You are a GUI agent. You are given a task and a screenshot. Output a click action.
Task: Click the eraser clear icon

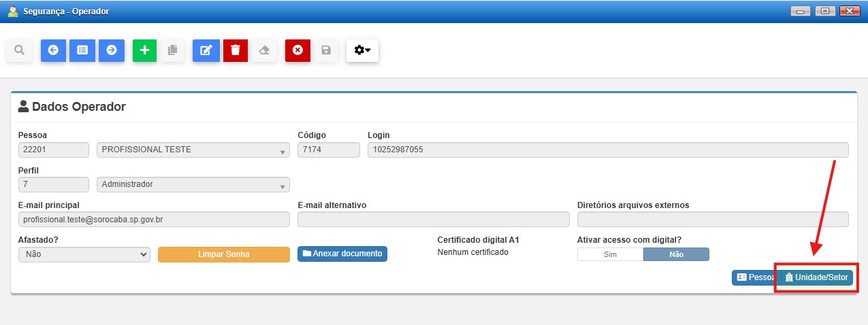pyautogui.click(x=264, y=50)
